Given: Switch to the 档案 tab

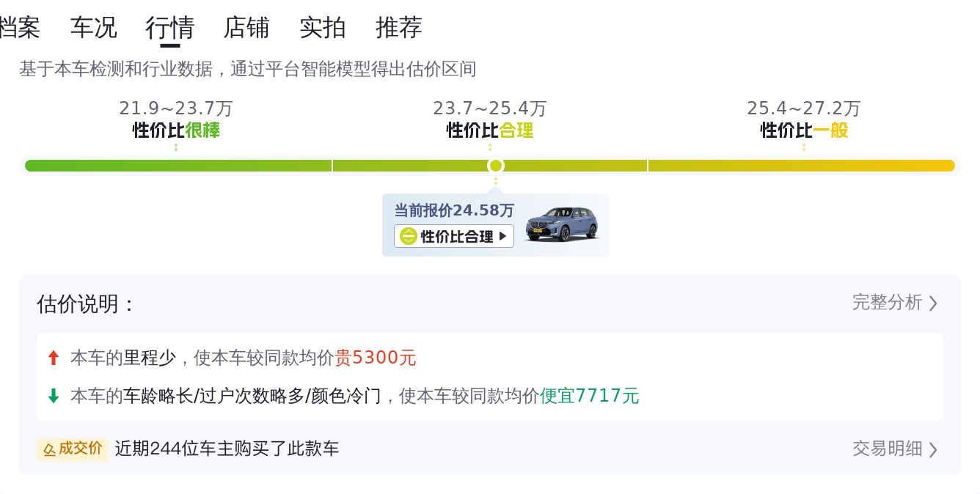Looking at the screenshot, I should 19,28.
